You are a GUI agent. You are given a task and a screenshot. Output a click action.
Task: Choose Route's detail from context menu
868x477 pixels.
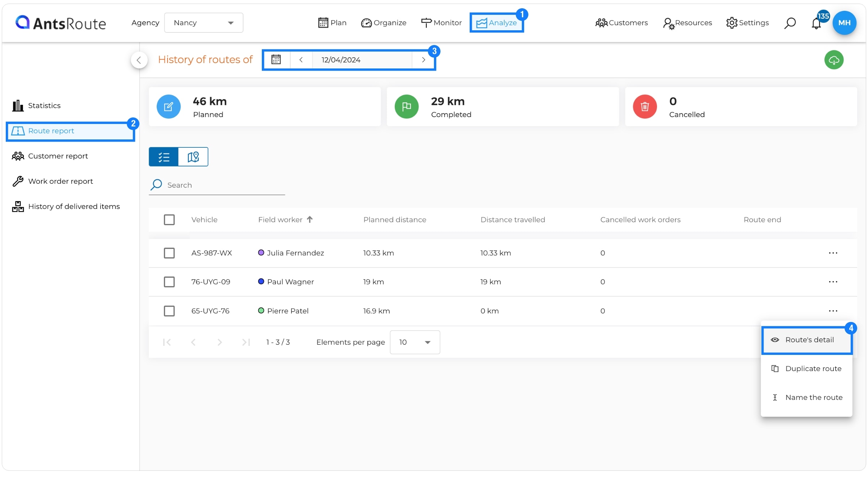(807, 340)
